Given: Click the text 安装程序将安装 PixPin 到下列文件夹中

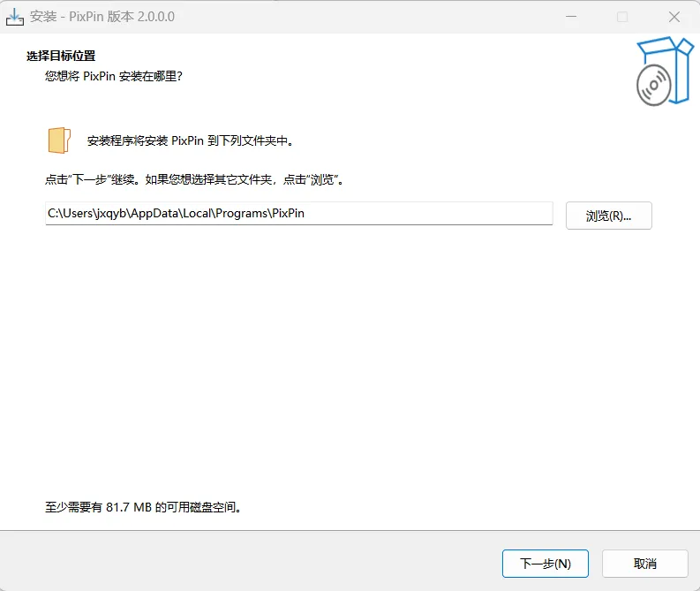Looking at the screenshot, I should pos(191,140).
